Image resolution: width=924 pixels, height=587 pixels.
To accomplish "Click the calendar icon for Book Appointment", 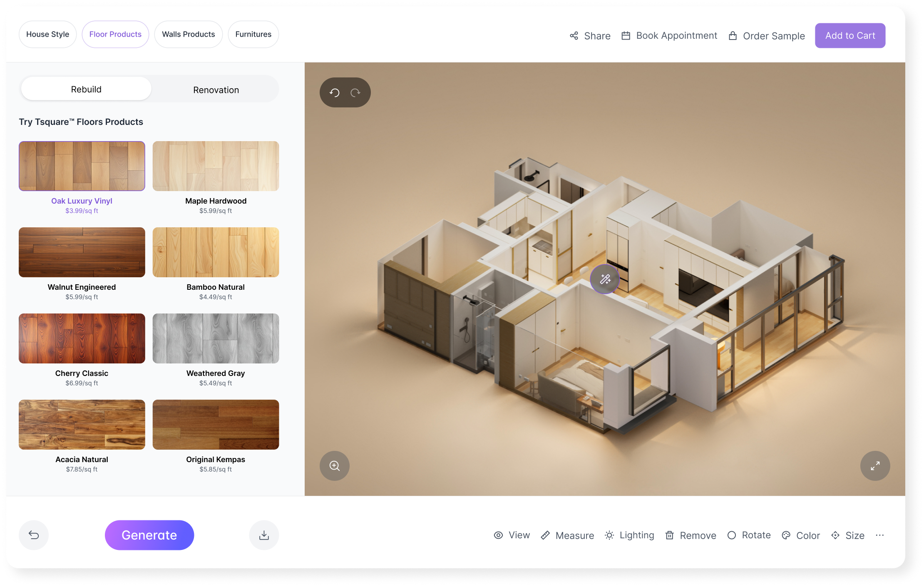I will [x=626, y=36].
